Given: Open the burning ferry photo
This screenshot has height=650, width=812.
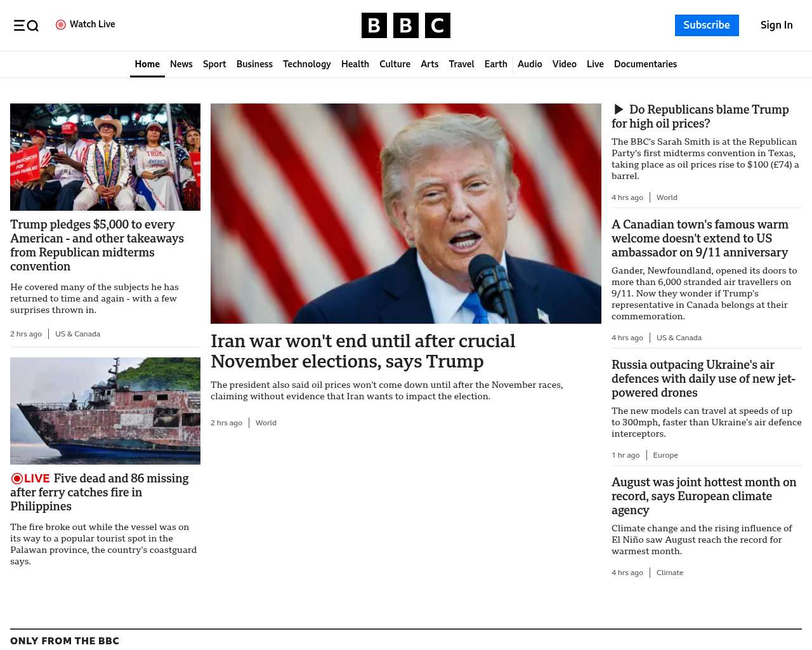Looking at the screenshot, I should [x=105, y=411].
